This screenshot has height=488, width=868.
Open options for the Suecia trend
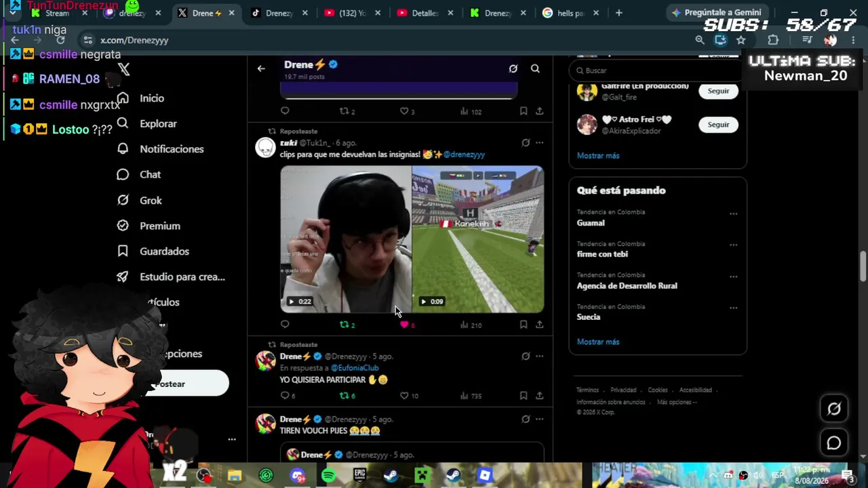[x=733, y=308]
